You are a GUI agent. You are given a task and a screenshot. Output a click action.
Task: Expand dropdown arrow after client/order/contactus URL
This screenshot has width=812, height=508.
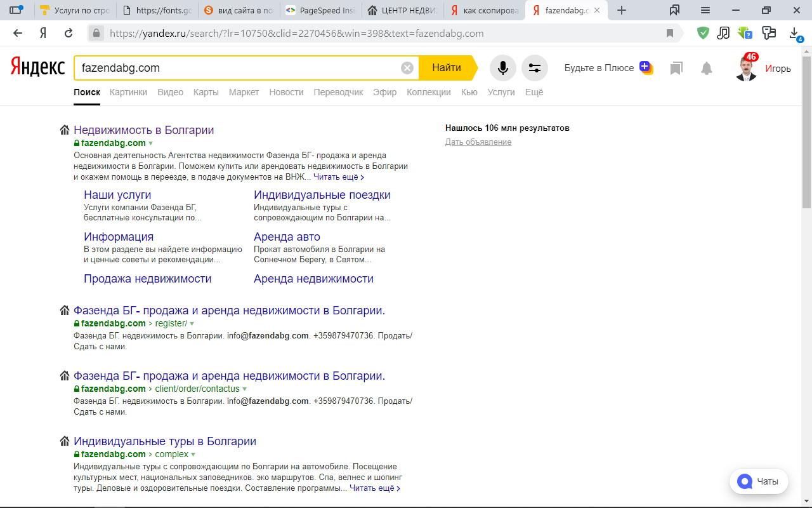(x=245, y=389)
